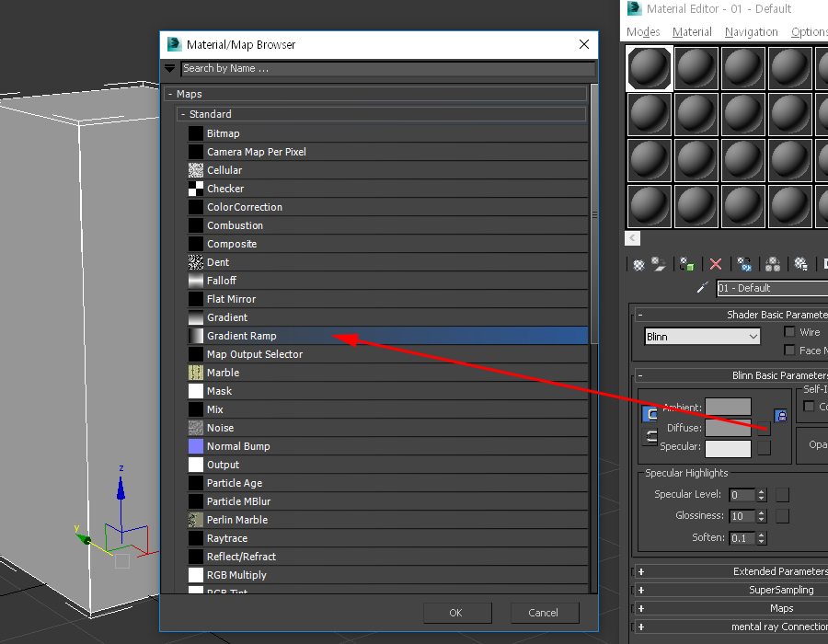Image resolution: width=828 pixels, height=644 pixels.
Task: Click the Checker map thumbnail icon
Action: tap(196, 189)
